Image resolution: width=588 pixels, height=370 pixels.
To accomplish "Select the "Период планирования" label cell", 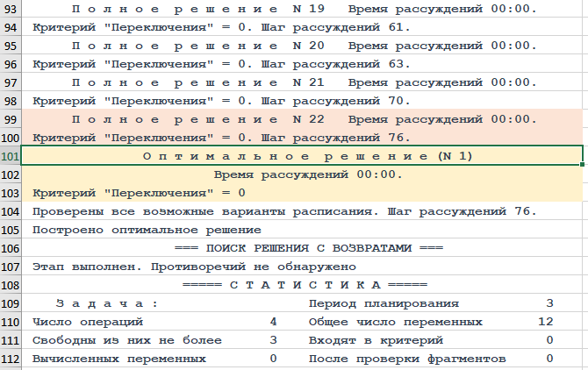I will tap(384, 303).
